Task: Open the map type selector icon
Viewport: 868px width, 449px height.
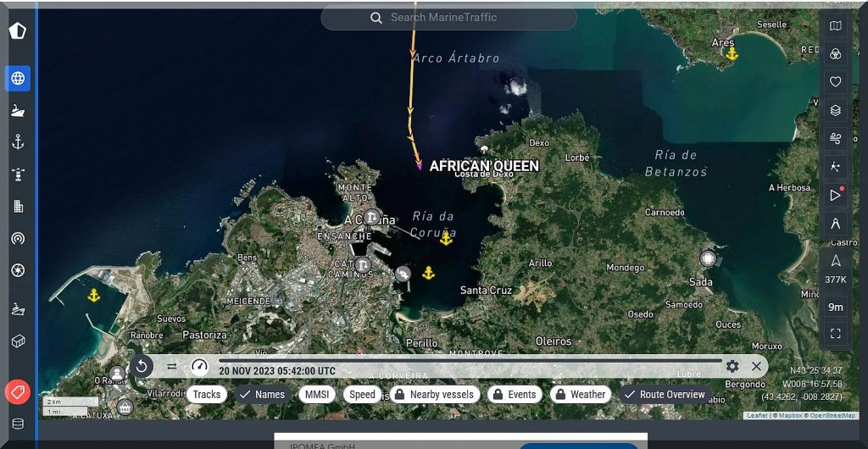Action: [x=835, y=26]
